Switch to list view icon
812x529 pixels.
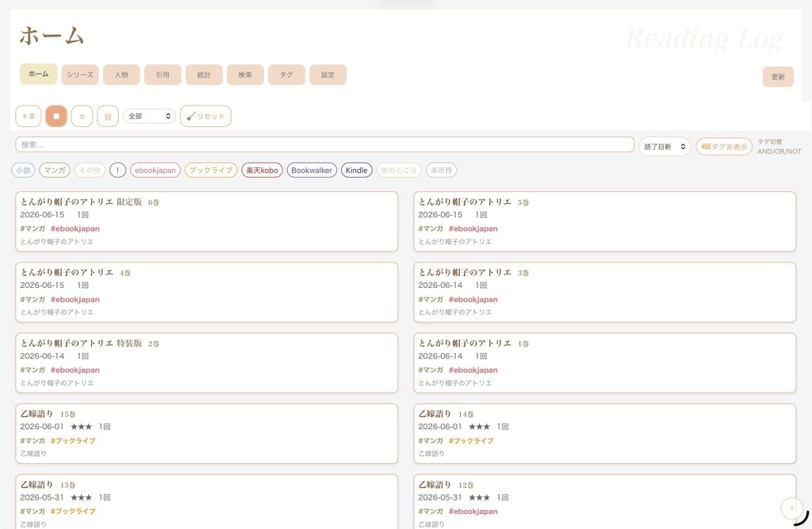point(82,116)
